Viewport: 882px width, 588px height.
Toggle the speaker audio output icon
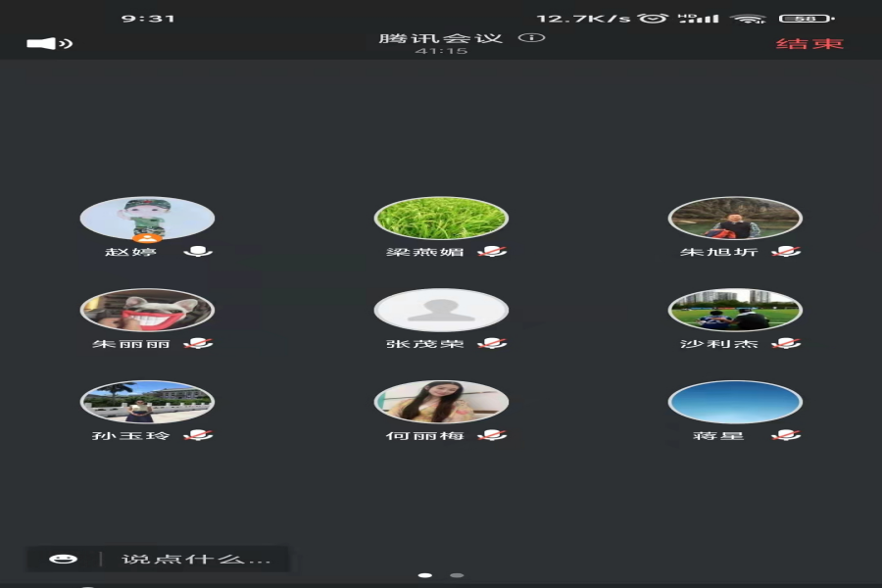(x=49, y=43)
